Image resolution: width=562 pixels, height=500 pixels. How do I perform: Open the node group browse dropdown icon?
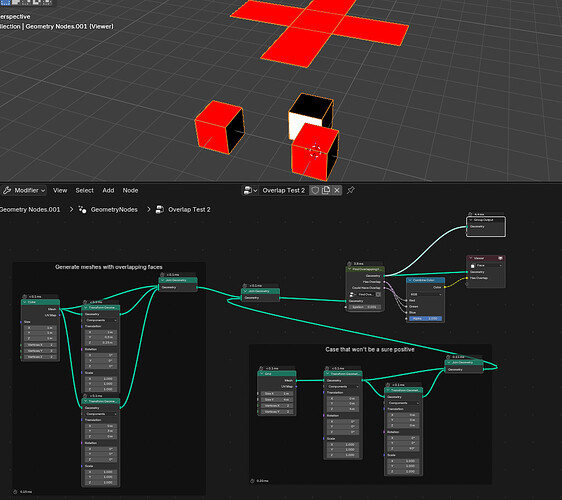[250, 190]
